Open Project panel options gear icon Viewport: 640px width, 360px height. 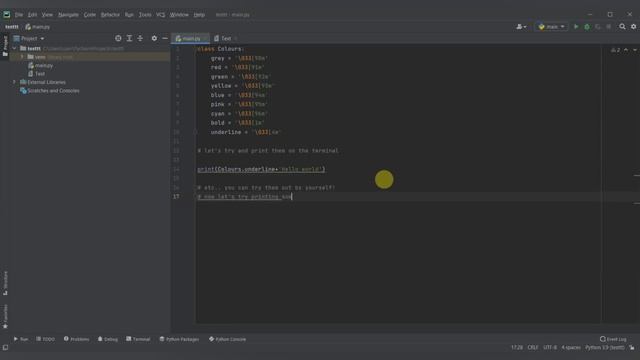click(x=154, y=38)
